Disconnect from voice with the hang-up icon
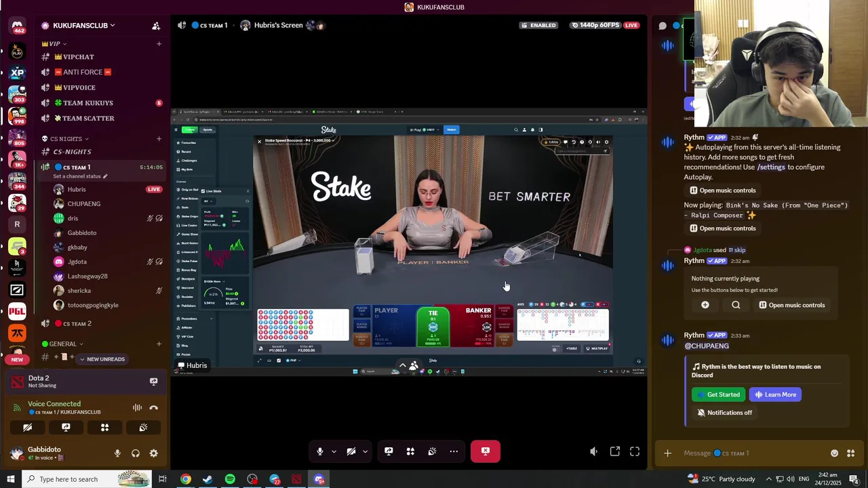The image size is (868, 488). click(153, 408)
